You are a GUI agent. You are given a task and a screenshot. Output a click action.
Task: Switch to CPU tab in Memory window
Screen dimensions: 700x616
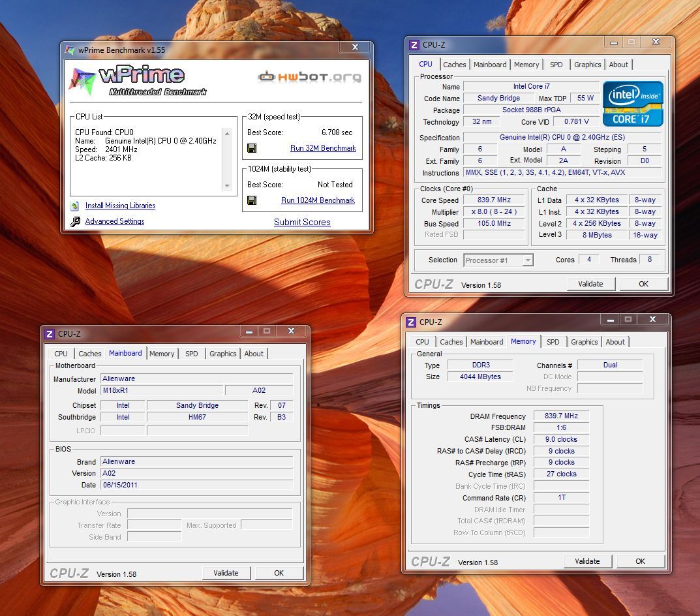click(x=422, y=342)
